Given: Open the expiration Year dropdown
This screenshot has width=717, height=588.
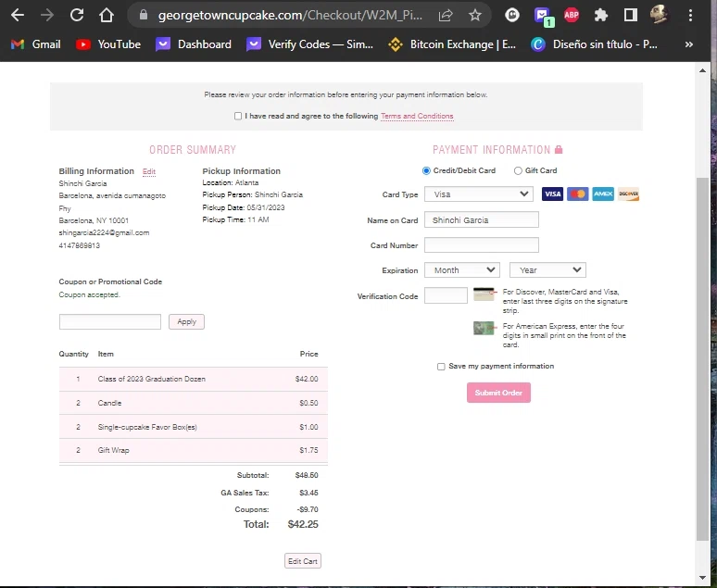Looking at the screenshot, I should click(x=547, y=269).
